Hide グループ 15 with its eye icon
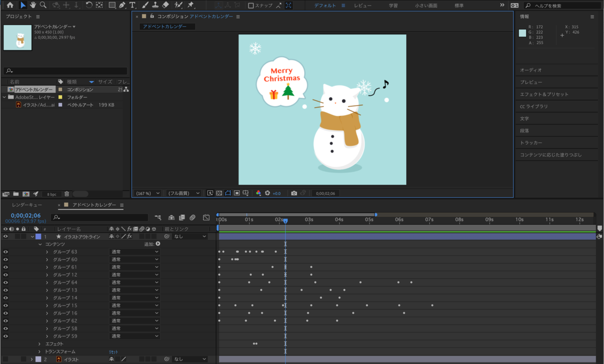Image resolution: width=604 pixels, height=364 pixels. [x=6, y=306]
